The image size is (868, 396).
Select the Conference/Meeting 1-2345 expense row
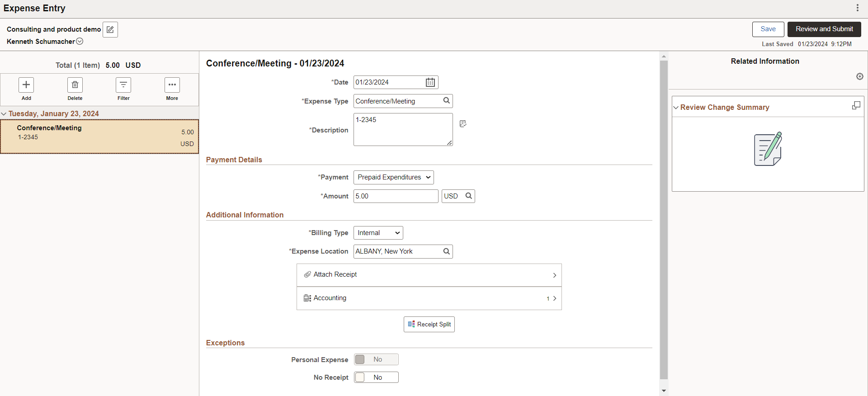[99, 137]
